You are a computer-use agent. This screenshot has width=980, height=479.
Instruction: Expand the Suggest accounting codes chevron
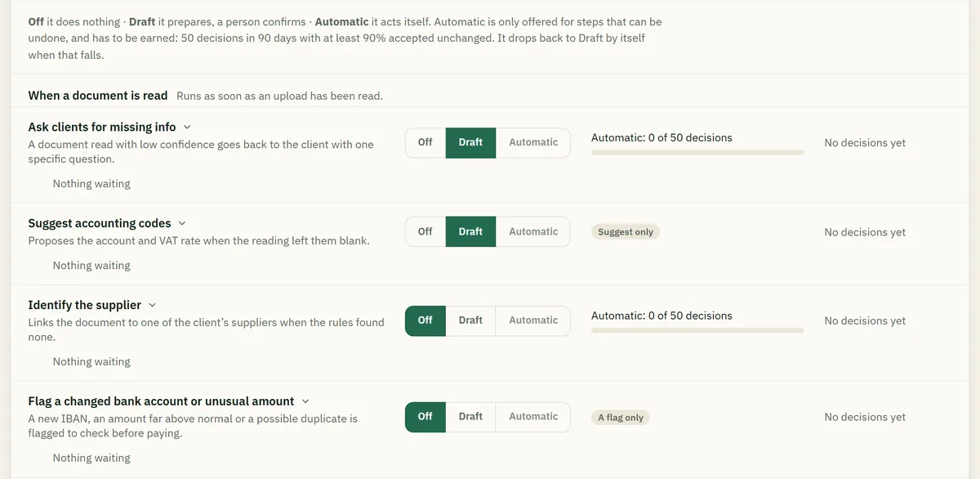coord(182,223)
